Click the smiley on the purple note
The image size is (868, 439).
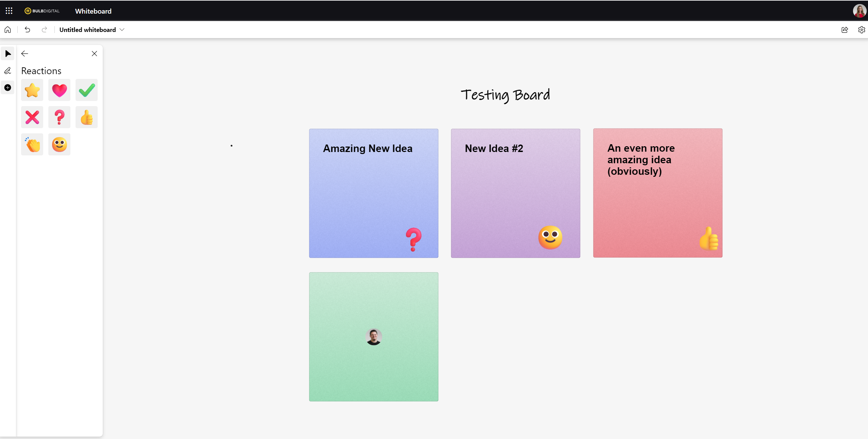550,237
